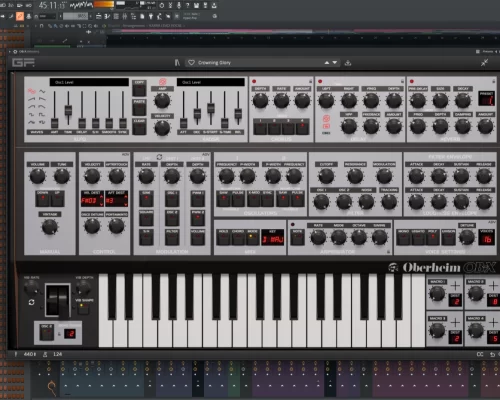The height and width of the screenshot is (400, 500).
Task: Enable MONO in Voice Settings
Action: coord(404,237)
